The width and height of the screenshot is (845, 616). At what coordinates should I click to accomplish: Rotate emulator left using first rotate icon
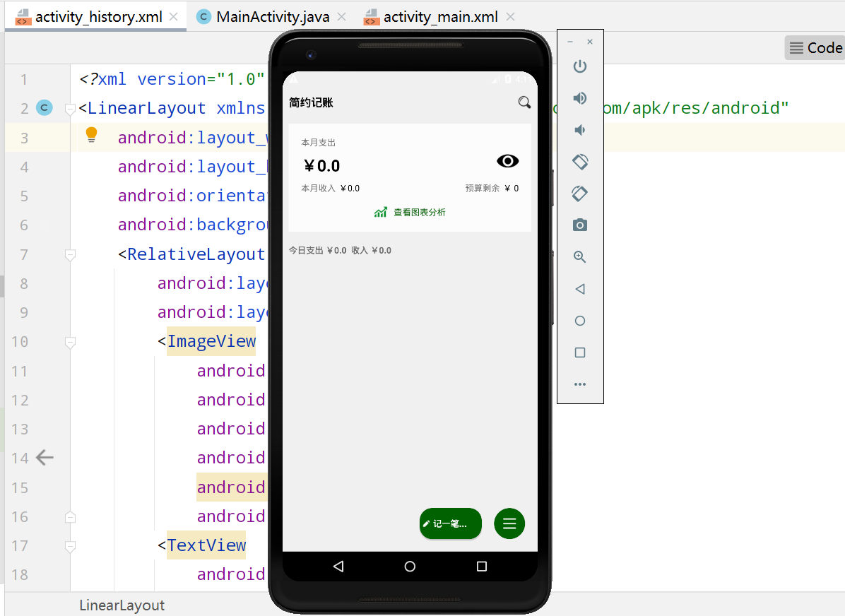point(580,161)
